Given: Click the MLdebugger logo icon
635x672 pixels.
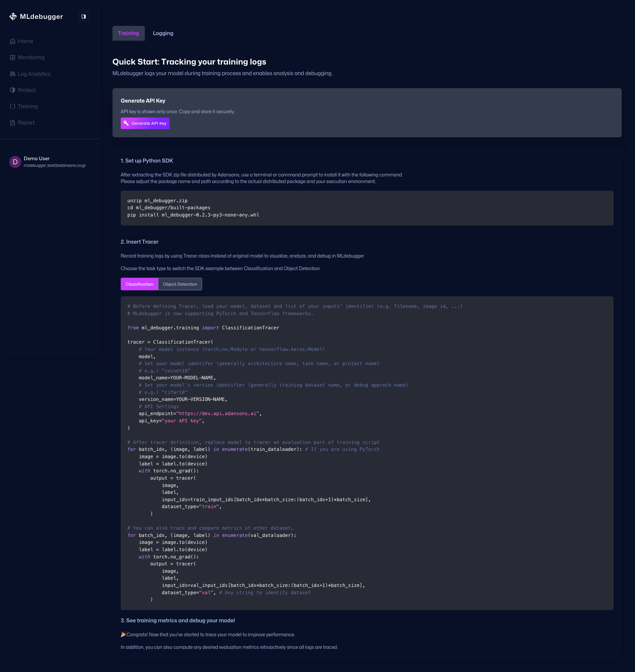Looking at the screenshot, I should 13,17.
